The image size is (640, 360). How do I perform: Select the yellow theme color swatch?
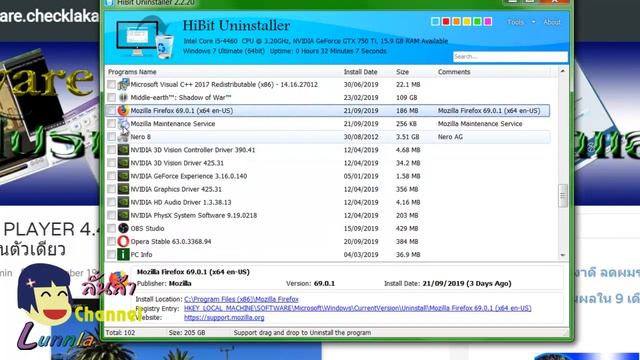[x=467, y=22]
